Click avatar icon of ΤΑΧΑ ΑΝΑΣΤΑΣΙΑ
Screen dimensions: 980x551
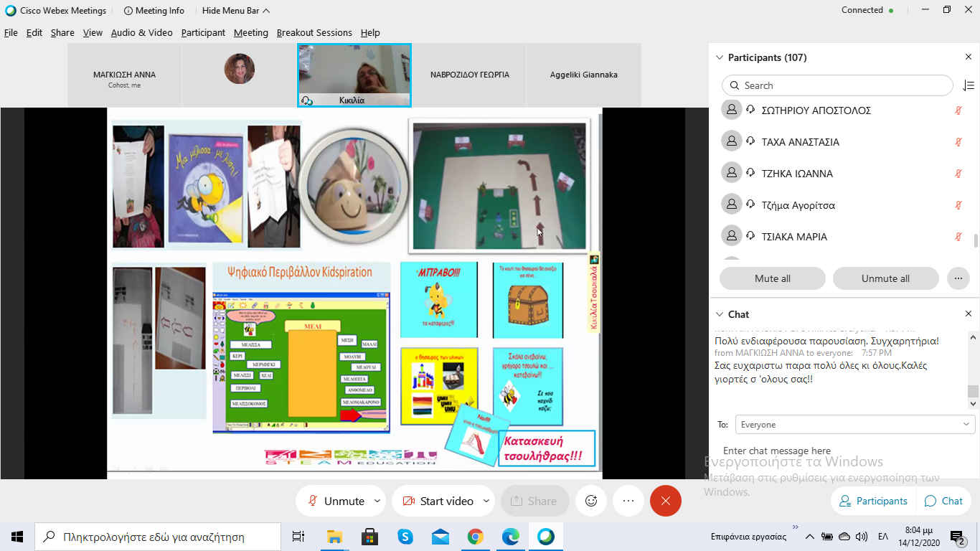click(731, 141)
